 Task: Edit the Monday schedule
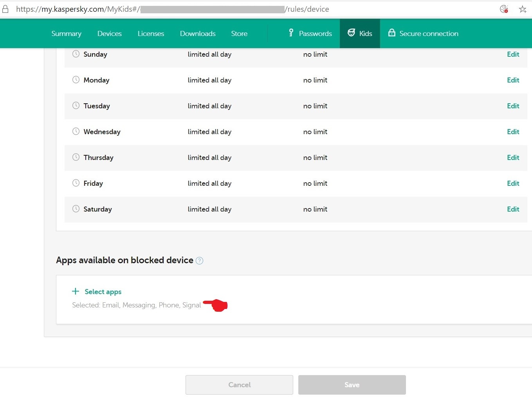[513, 80]
